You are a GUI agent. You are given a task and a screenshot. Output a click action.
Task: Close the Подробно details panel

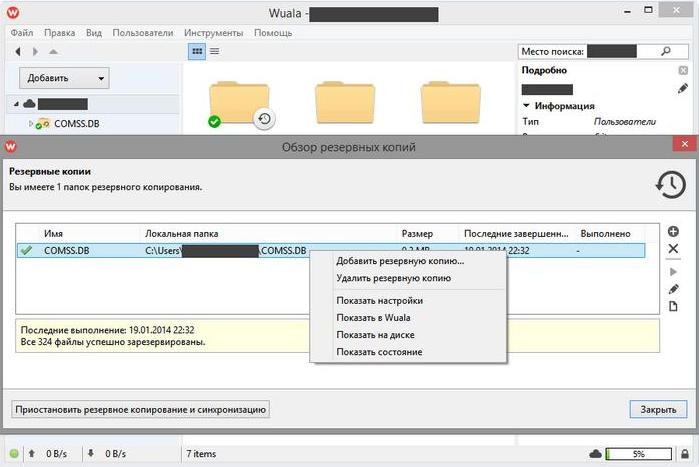(683, 70)
